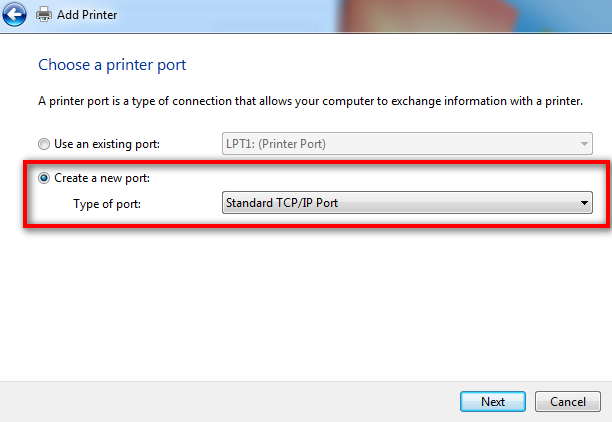Open the Standard TCP/IP Port dropdown
612x422 pixels.
click(x=407, y=203)
